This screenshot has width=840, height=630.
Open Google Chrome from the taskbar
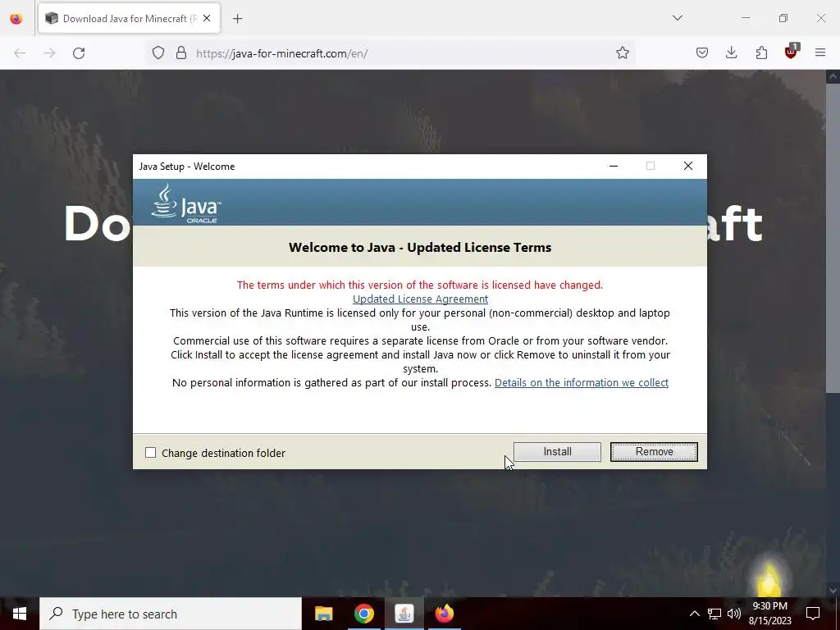363,614
